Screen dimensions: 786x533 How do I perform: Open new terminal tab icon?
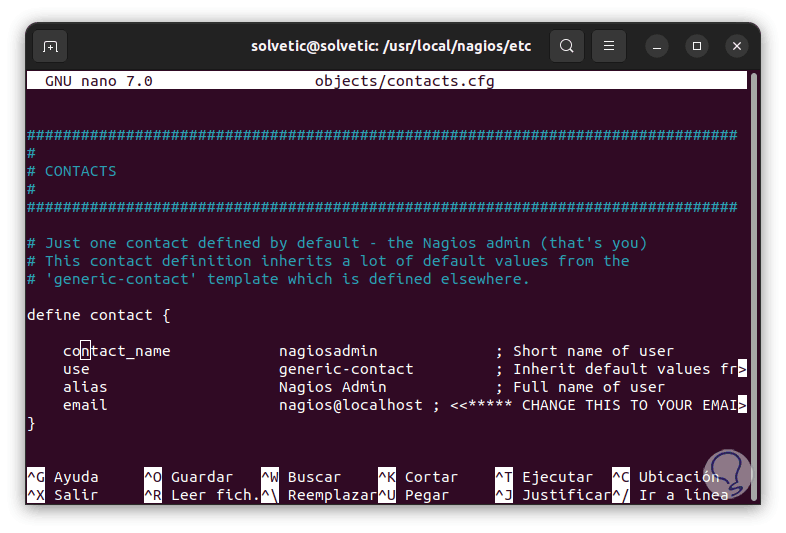click(x=50, y=46)
